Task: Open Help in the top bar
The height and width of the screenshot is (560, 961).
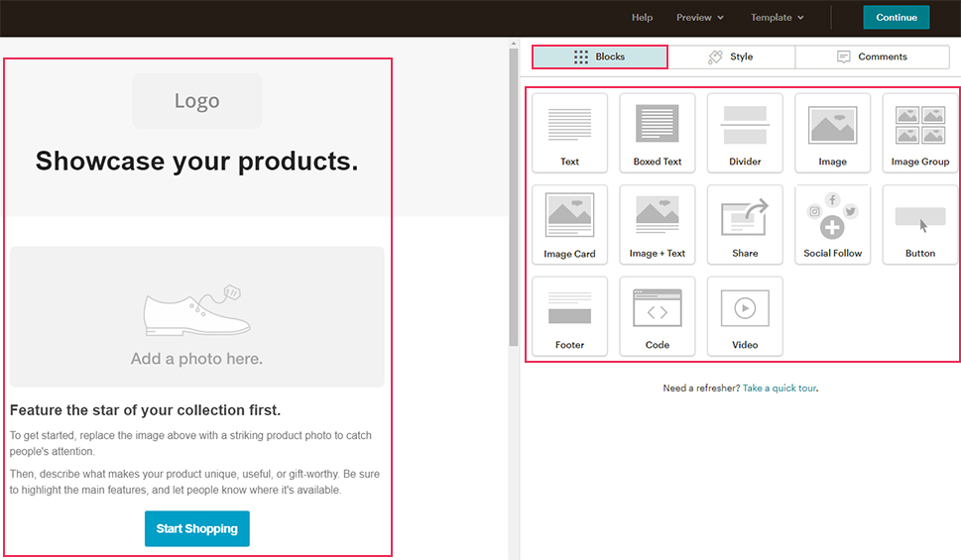Action: [x=642, y=18]
